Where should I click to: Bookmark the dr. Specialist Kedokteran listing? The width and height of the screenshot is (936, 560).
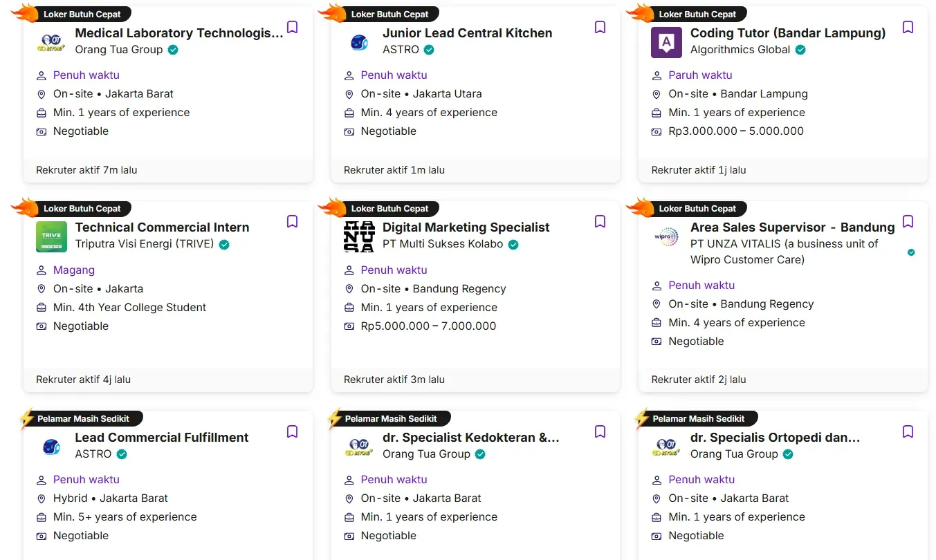coord(600,432)
